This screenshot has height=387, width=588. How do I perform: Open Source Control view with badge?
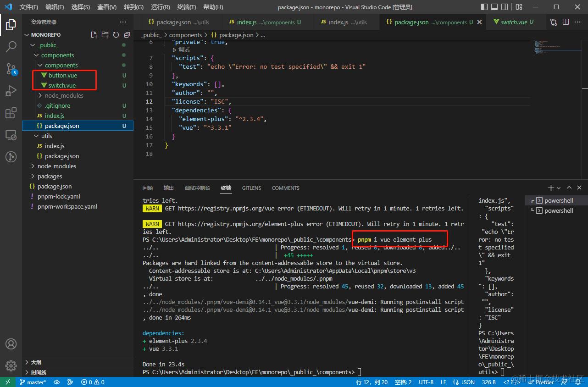coord(11,69)
